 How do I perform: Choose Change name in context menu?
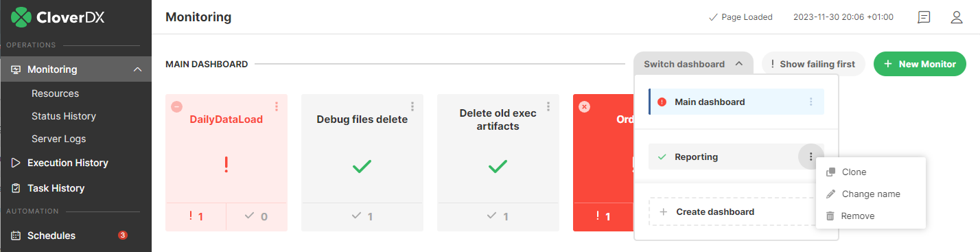871,194
